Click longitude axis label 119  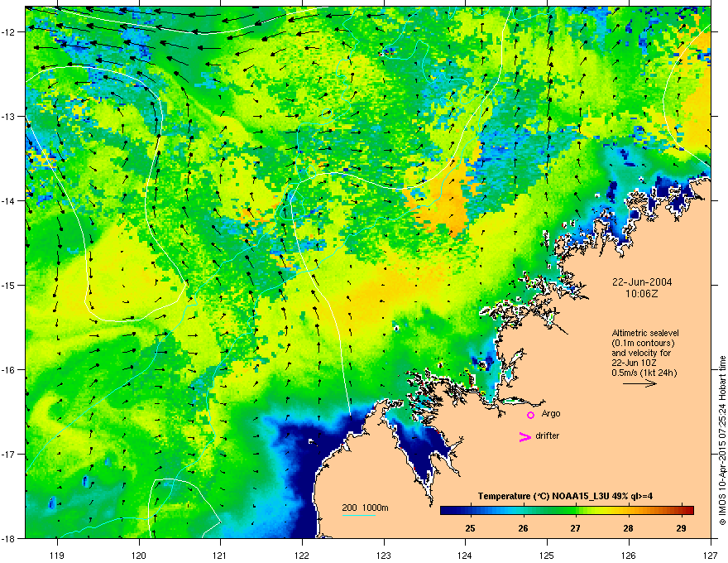click(x=57, y=556)
